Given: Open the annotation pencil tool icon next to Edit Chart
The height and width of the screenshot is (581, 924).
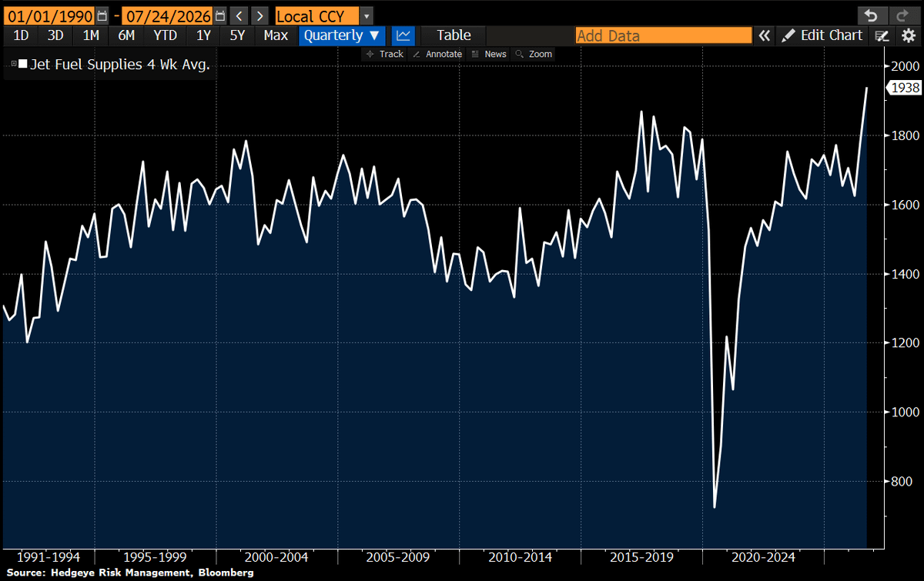Looking at the screenshot, I should 882,35.
